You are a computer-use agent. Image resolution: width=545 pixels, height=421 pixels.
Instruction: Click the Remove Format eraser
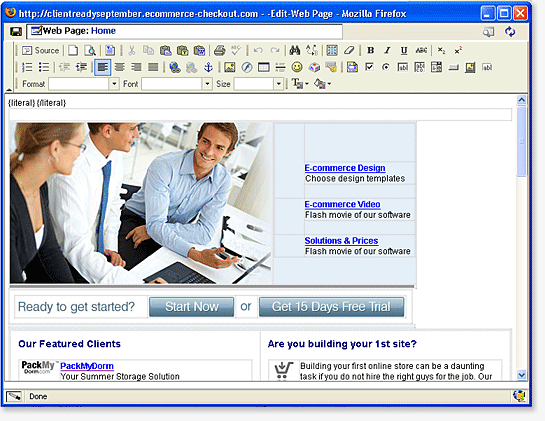349,51
